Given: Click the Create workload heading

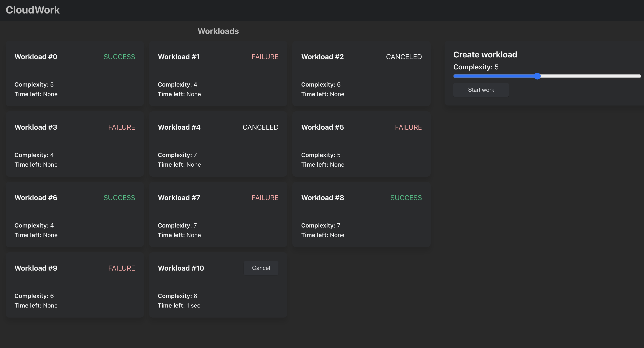Looking at the screenshot, I should (485, 54).
